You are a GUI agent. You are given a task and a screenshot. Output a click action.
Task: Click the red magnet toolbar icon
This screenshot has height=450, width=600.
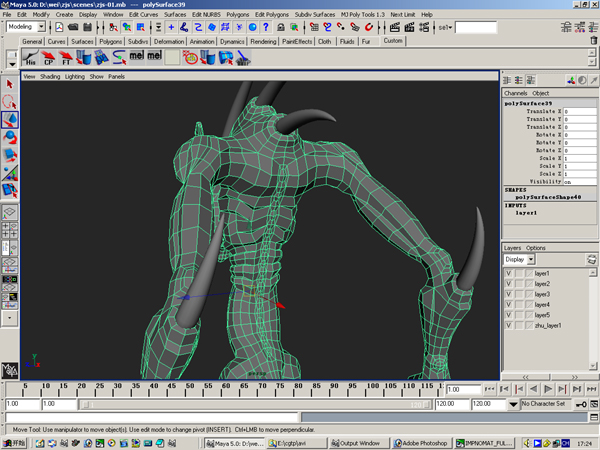(368, 27)
